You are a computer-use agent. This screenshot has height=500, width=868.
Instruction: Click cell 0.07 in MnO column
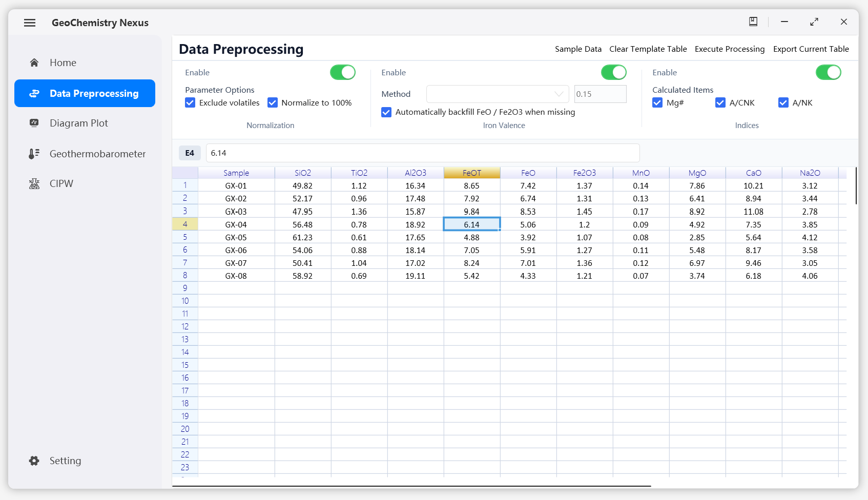click(641, 276)
